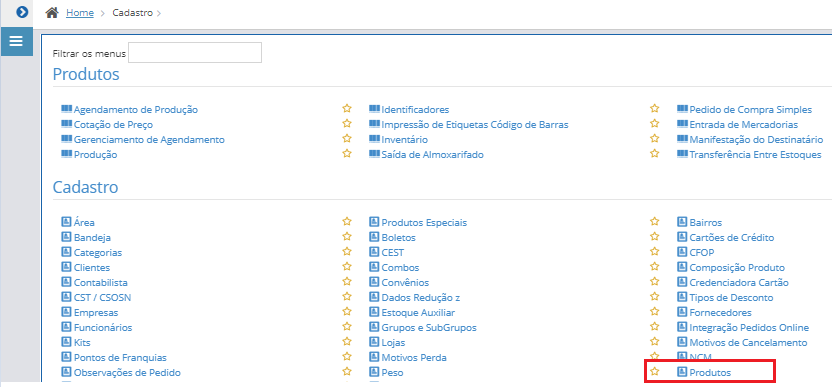Screen dimensions: 832x387
Task: Click icon beside Inventário
Action: point(374,139)
